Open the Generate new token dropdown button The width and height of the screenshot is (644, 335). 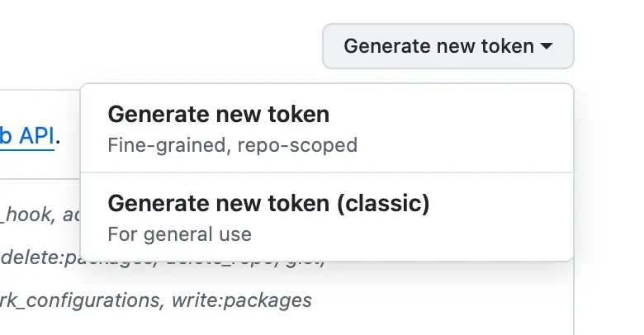(x=447, y=46)
